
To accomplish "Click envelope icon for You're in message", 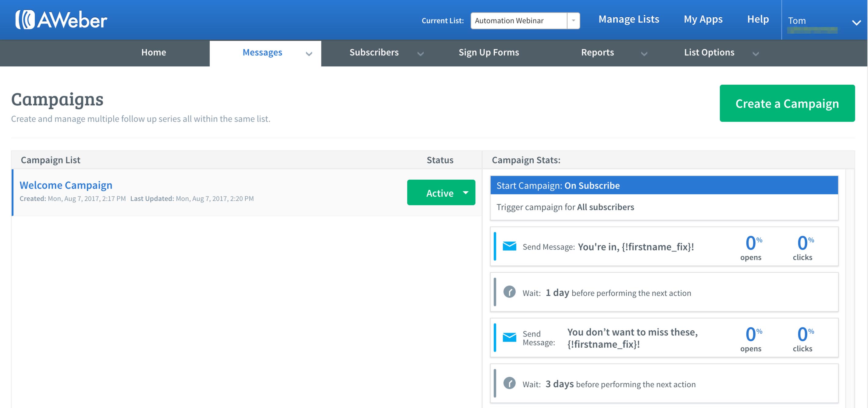I will point(509,246).
